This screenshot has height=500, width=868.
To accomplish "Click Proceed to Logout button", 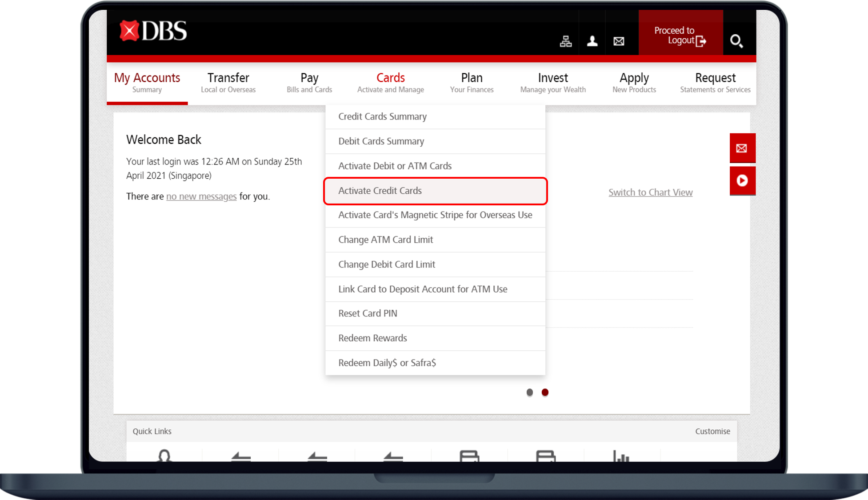I will pyautogui.click(x=680, y=36).
